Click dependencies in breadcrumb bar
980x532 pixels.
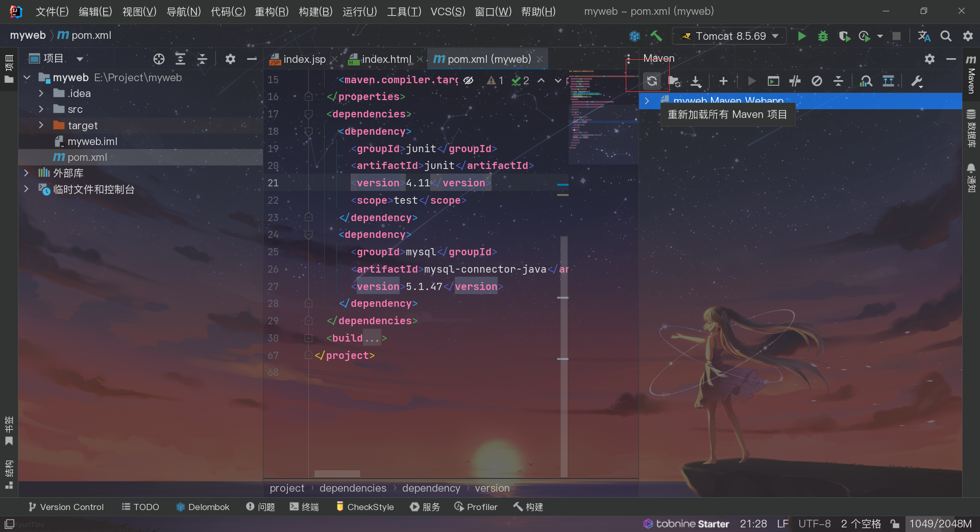point(353,488)
